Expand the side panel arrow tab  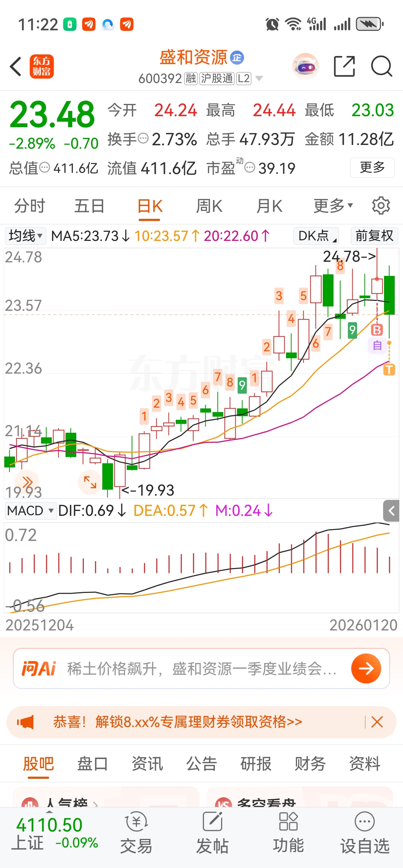pos(391,511)
